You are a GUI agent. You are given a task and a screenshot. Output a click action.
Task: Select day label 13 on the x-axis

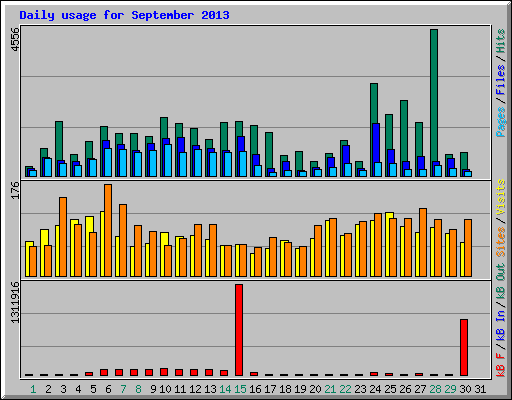coord(210,389)
